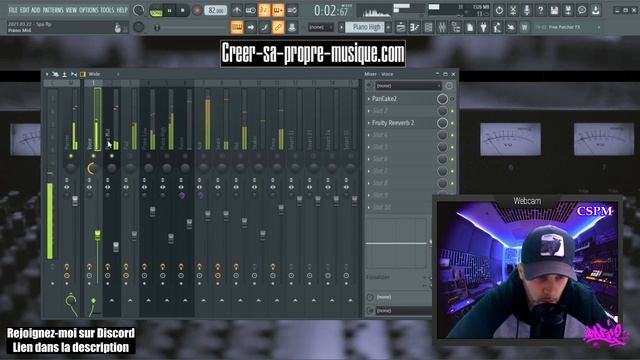The height and width of the screenshot is (360, 640).
Task: Click the download arrow icon in top toolbar
Action: (596, 10)
